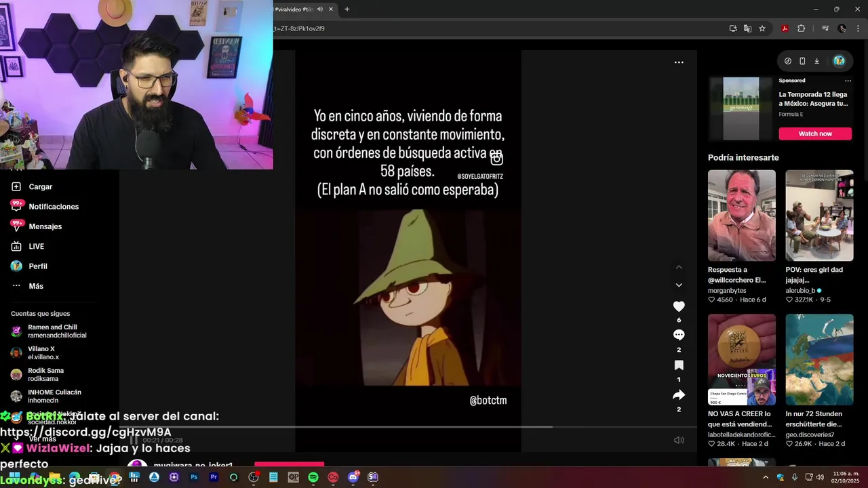The height and width of the screenshot is (488, 868).
Task: Open the Chrome profile avatar
Action: coord(842,28)
